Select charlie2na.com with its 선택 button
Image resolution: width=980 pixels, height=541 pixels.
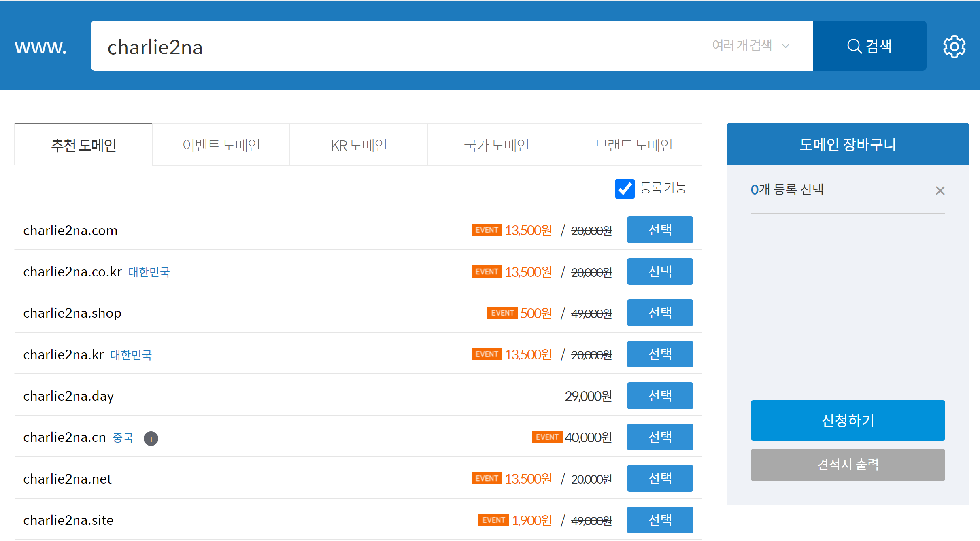660,230
